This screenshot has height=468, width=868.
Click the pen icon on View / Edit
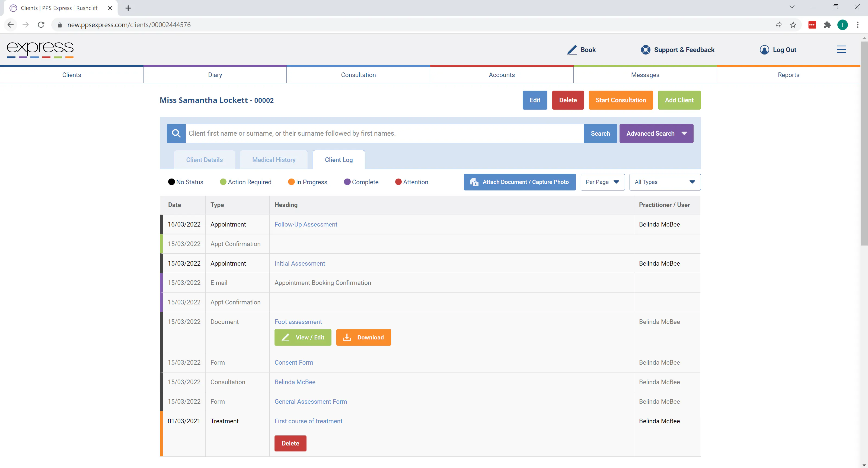click(286, 337)
